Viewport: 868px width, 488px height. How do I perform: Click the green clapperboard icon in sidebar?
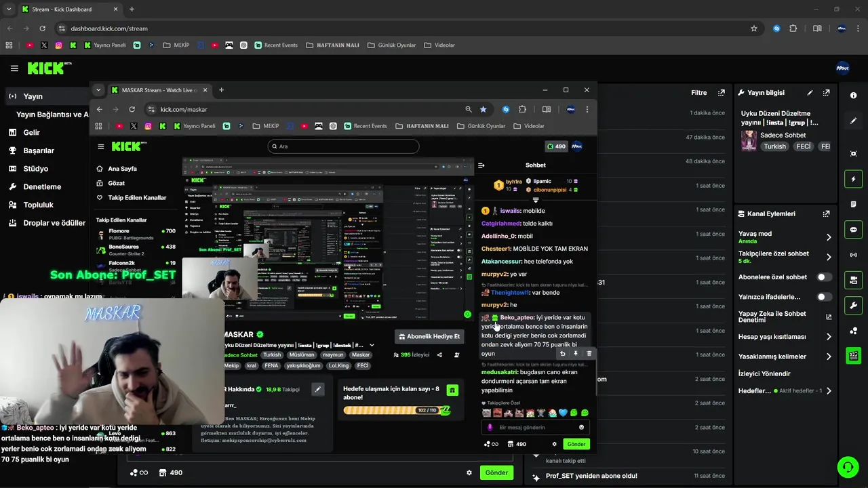coord(853,355)
